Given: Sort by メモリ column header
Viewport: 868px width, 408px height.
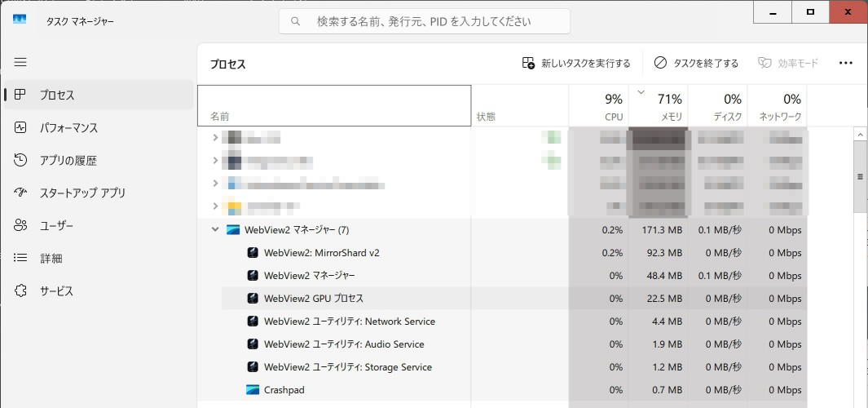Looking at the screenshot, I should coord(658,106).
